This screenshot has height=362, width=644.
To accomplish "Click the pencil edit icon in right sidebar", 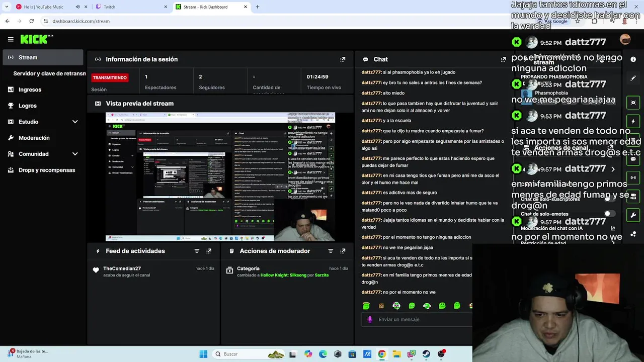I will 633,78.
